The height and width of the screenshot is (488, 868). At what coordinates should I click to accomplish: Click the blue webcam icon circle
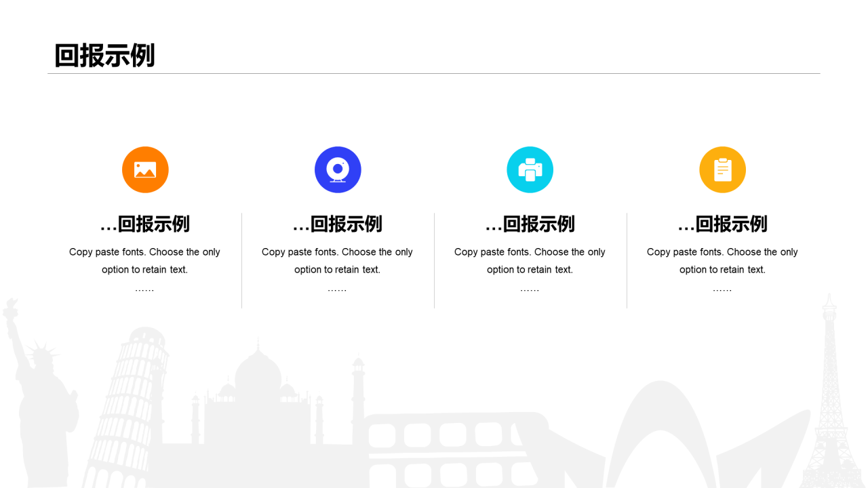pyautogui.click(x=338, y=169)
